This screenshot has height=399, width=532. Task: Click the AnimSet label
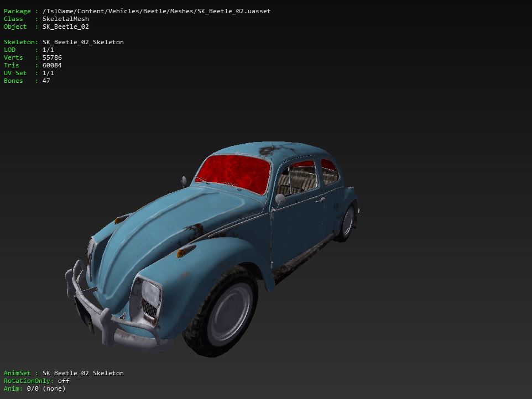click(x=17, y=373)
